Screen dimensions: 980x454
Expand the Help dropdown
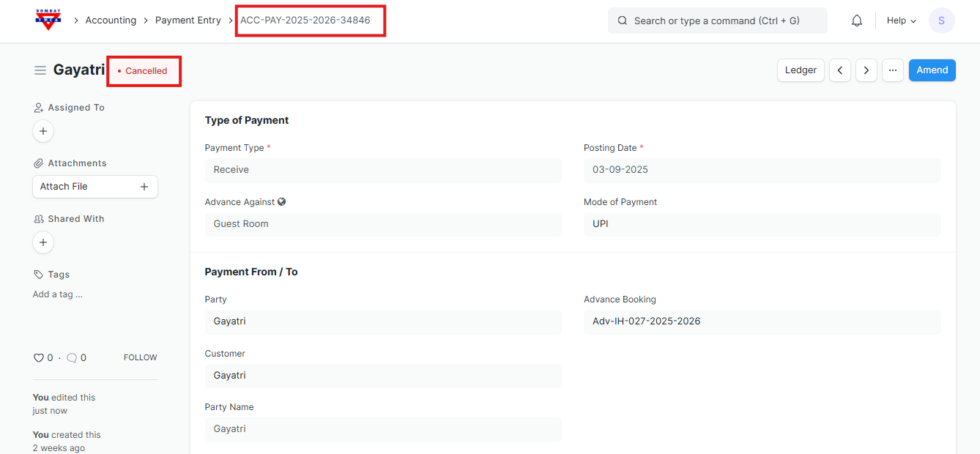pyautogui.click(x=901, y=21)
